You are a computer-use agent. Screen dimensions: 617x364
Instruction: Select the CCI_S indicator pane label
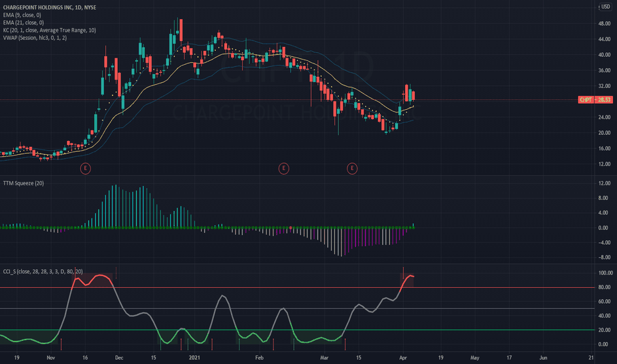click(43, 271)
